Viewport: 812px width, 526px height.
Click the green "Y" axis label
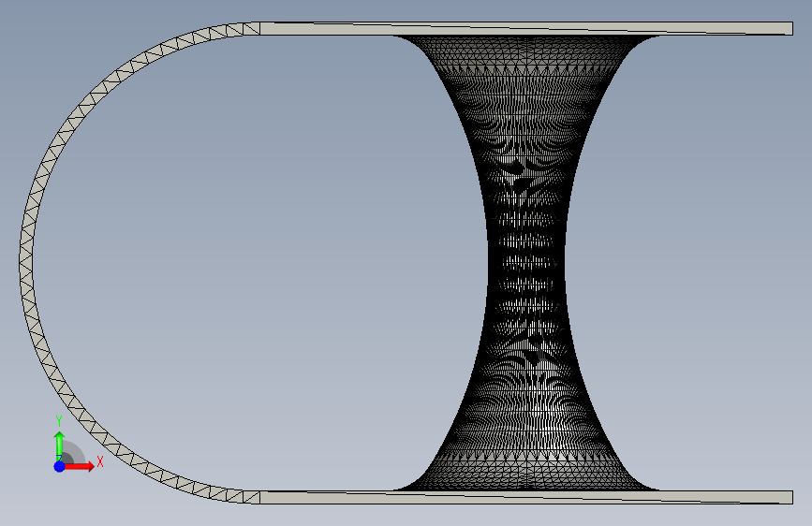click(x=59, y=420)
